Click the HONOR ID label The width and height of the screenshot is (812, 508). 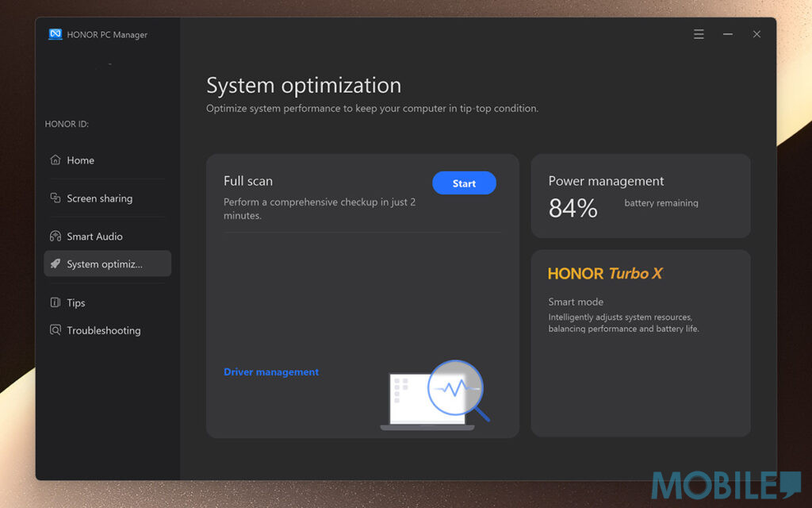(67, 124)
